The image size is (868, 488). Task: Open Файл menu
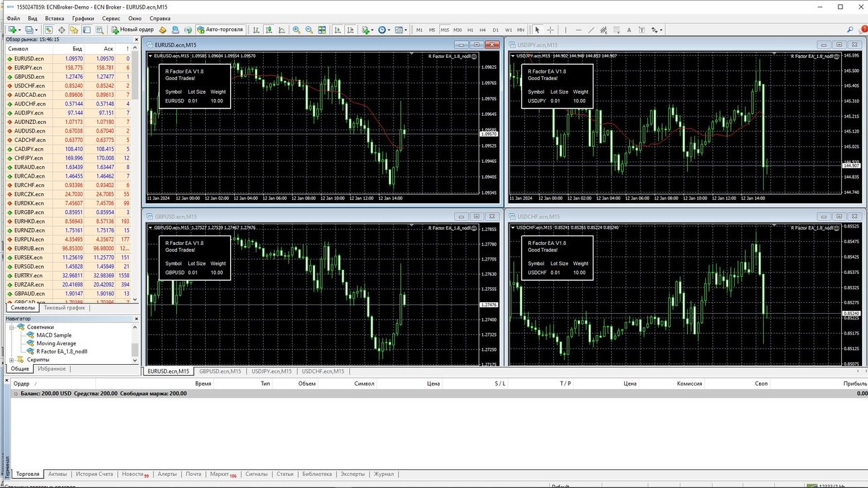[x=13, y=18]
